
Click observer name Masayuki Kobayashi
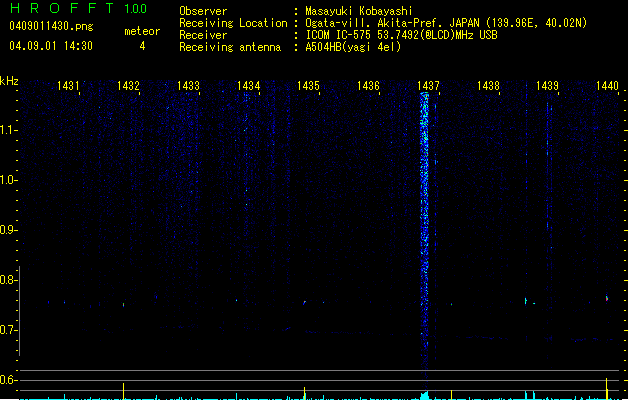(359, 11)
